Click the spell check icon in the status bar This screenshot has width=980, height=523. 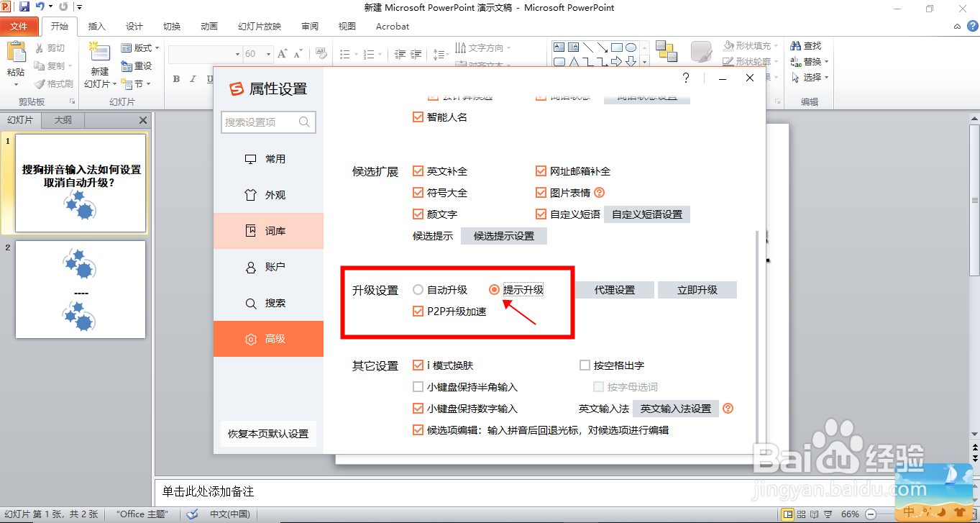point(192,514)
